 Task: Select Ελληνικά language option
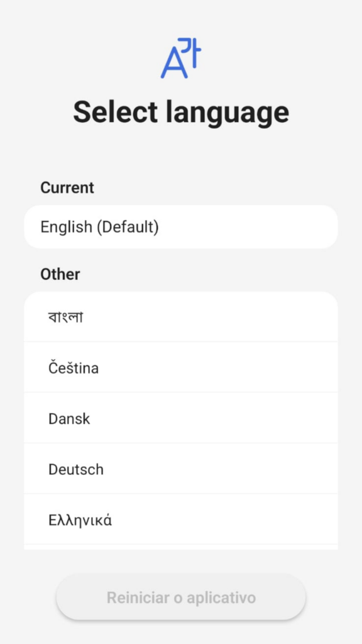point(181,519)
